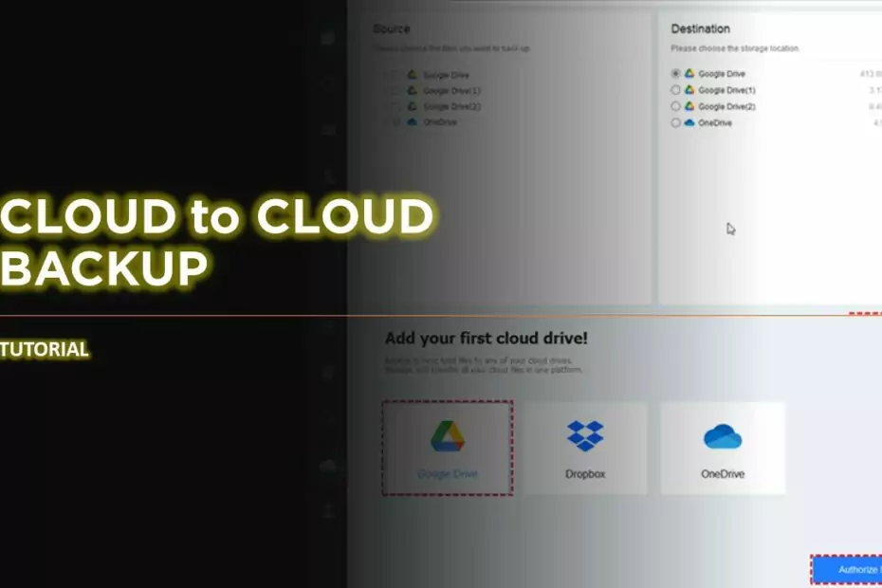Click 'Please choose the storage location' text
The image size is (882, 588).
[735, 48]
